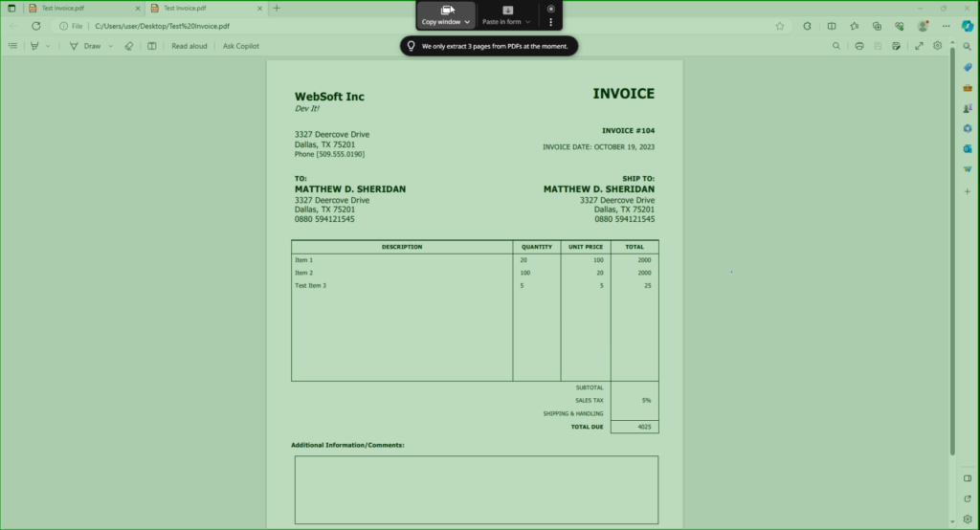Viewport: 980px width, 530px height.
Task: Toggle the page view layout icon
Action: (152, 46)
